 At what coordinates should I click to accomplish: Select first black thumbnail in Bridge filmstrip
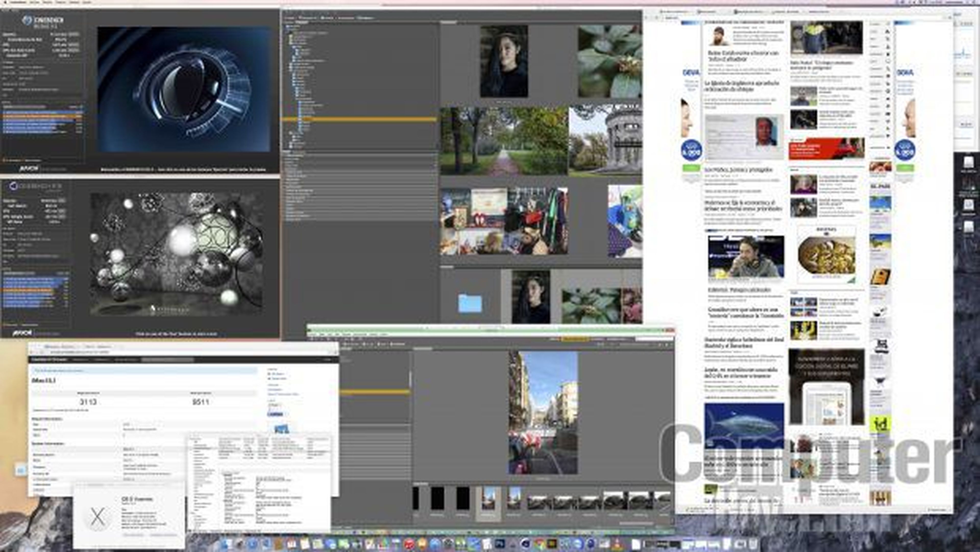[415, 498]
